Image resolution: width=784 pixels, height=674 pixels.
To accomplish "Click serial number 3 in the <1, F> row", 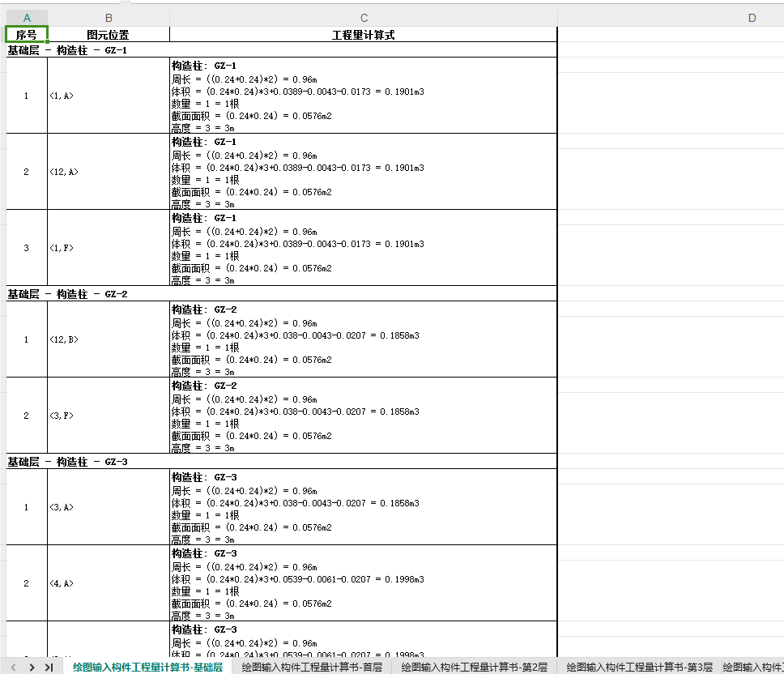I will [27, 248].
